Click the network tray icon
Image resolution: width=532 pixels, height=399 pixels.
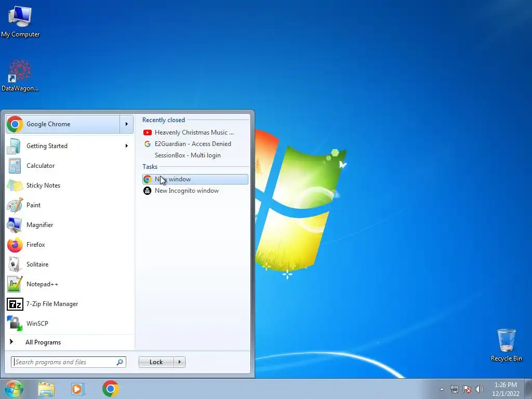tap(454, 389)
